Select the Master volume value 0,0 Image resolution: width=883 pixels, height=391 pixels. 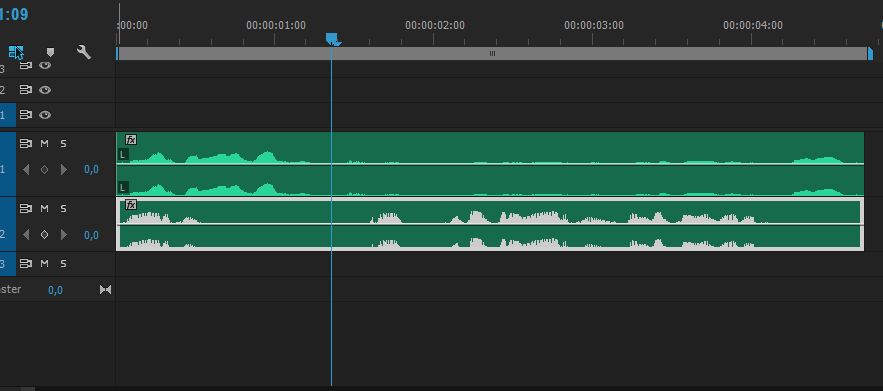point(55,290)
